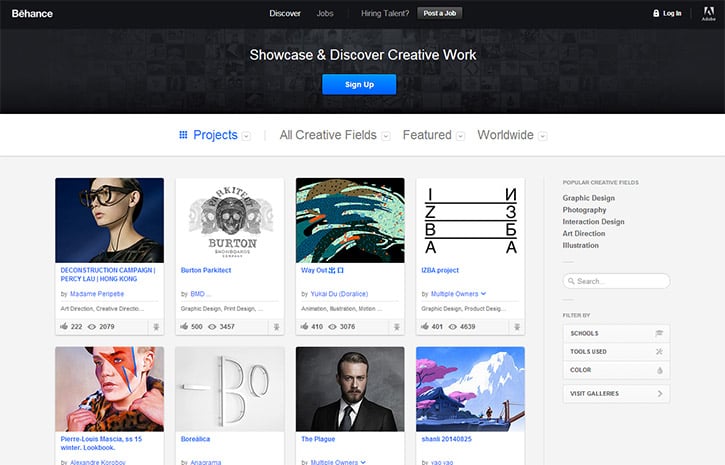Click the Projects grid icon
The image size is (725, 465).
[x=183, y=135]
